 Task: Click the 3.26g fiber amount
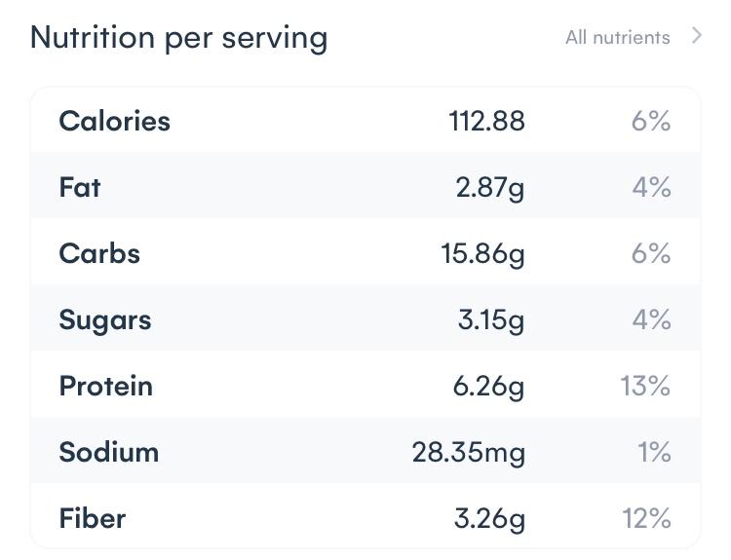(489, 519)
